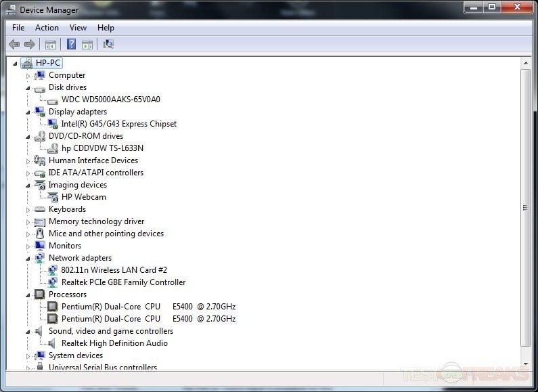Click Show/Hide Console Tree toolbar icon
The image size is (538, 392).
(50, 45)
